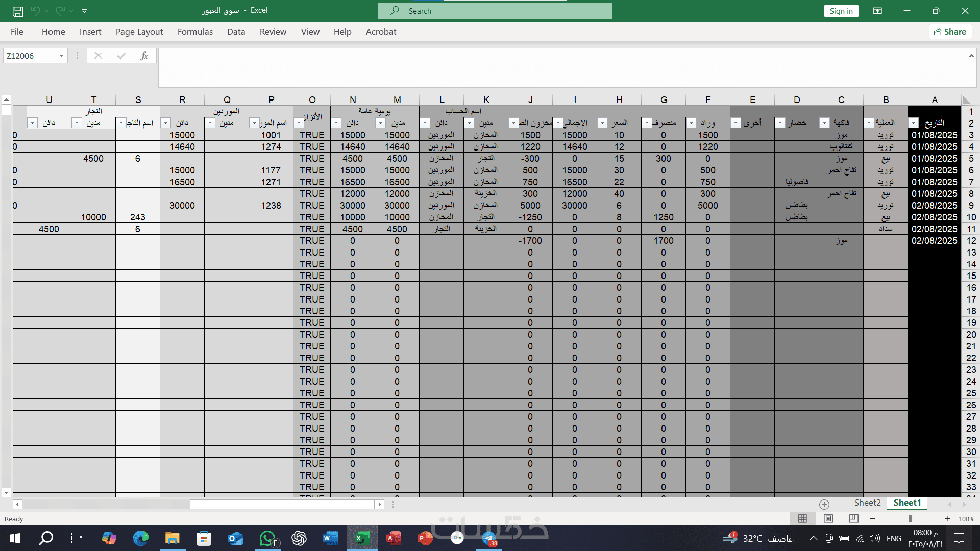Open the العملية column filter dropdown

pyautogui.click(x=869, y=123)
